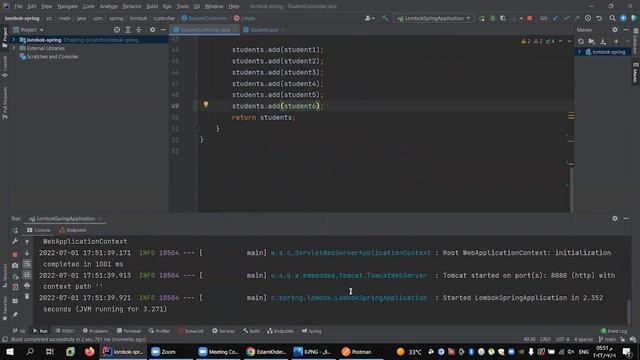
Task: Switch to Student.java editor tab
Action: click(264, 30)
